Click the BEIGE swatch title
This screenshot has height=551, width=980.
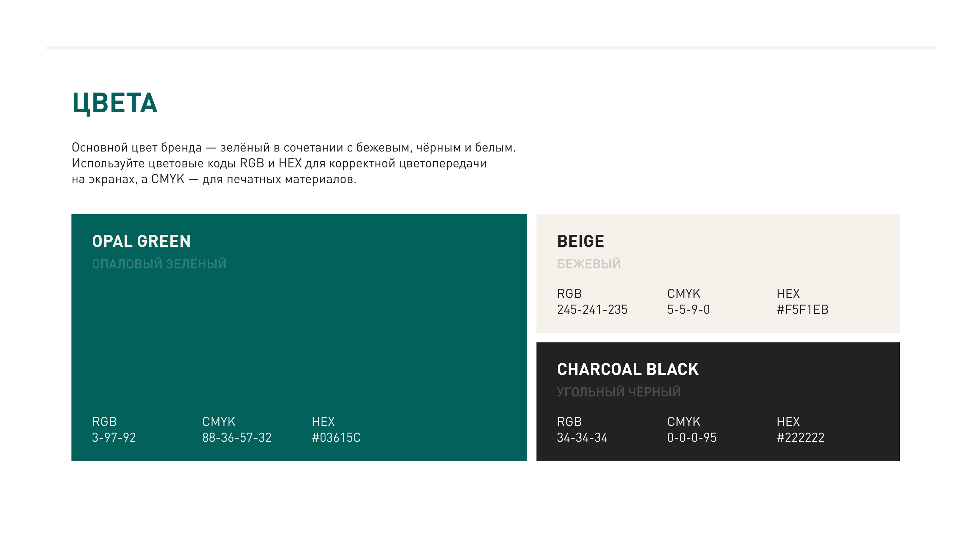pos(581,242)
